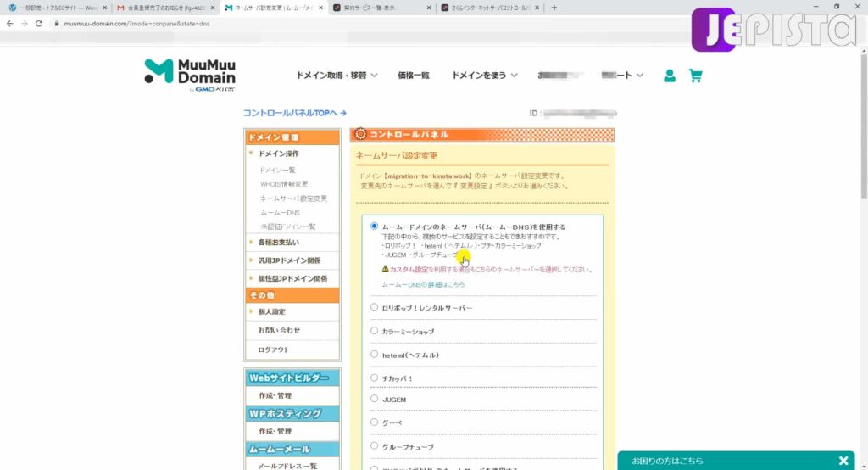Expand ドメインを使う dropdown menu
This screenshot has width=868, height=470.
(484, 76)
